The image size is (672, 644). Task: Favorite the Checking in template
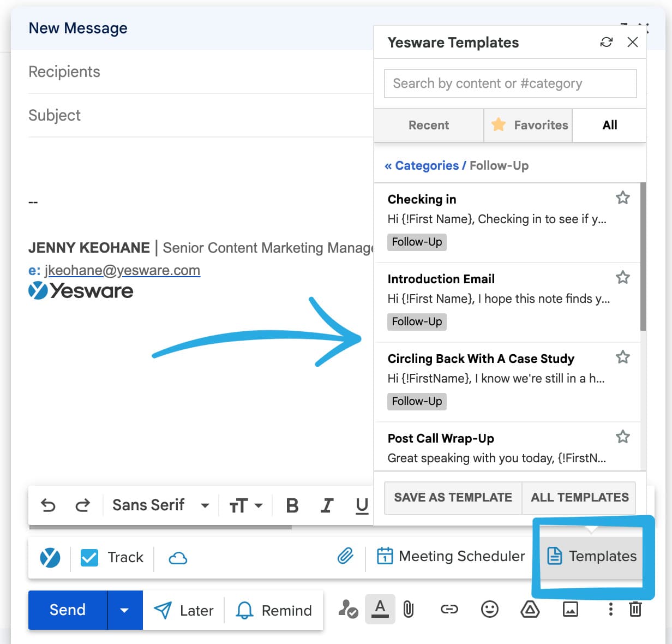point(622,198)
